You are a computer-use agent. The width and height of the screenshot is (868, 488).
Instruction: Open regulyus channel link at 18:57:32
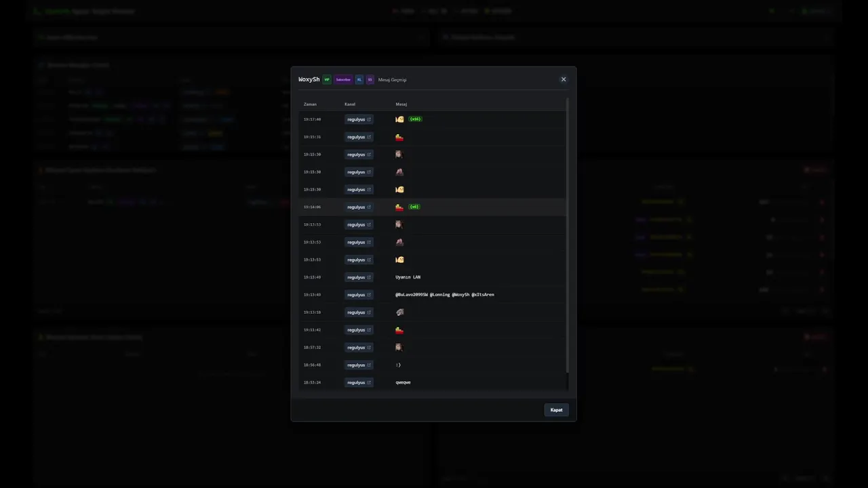tap(359, 347)
